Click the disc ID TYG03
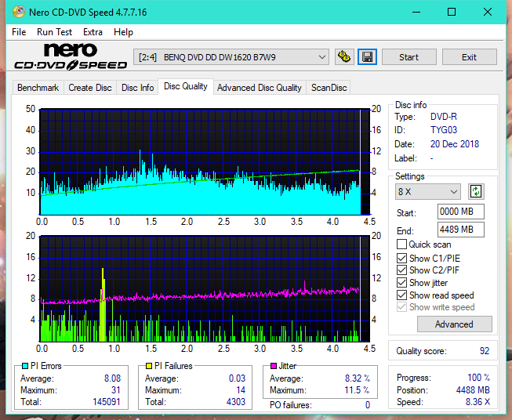The height and width of the screenshot is (420, 512). coord(444,130)
